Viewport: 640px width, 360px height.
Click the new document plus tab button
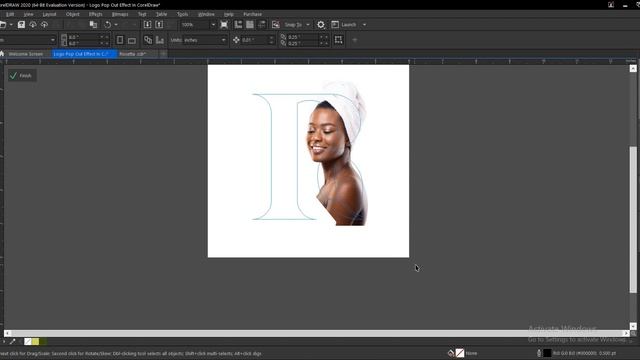(163, 54)
